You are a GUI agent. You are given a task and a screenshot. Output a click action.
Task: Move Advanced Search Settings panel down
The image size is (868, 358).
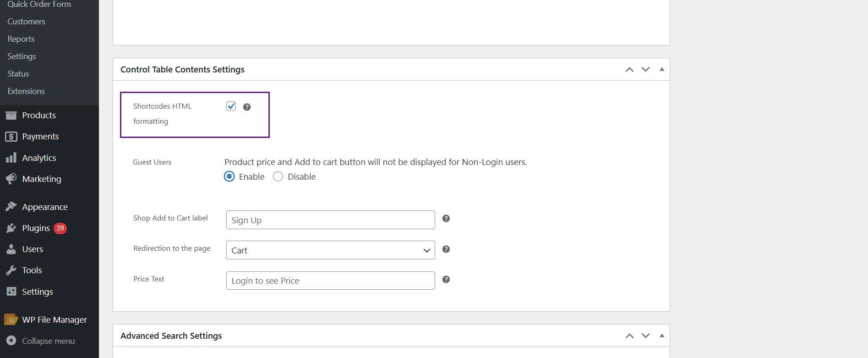click(646, 336)
